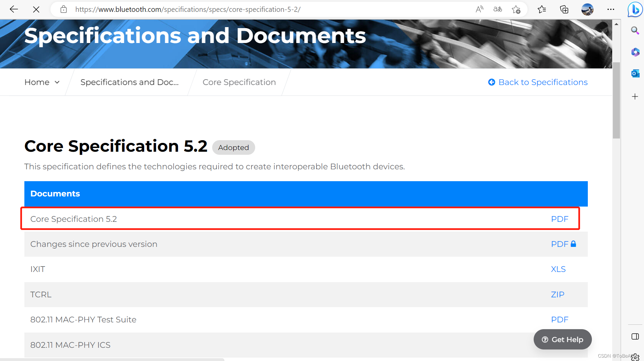Image resolution: width=644 pixels, height=361 pixels.
Task: Select Core Specification breadcrumb
Action: point(239,82)
